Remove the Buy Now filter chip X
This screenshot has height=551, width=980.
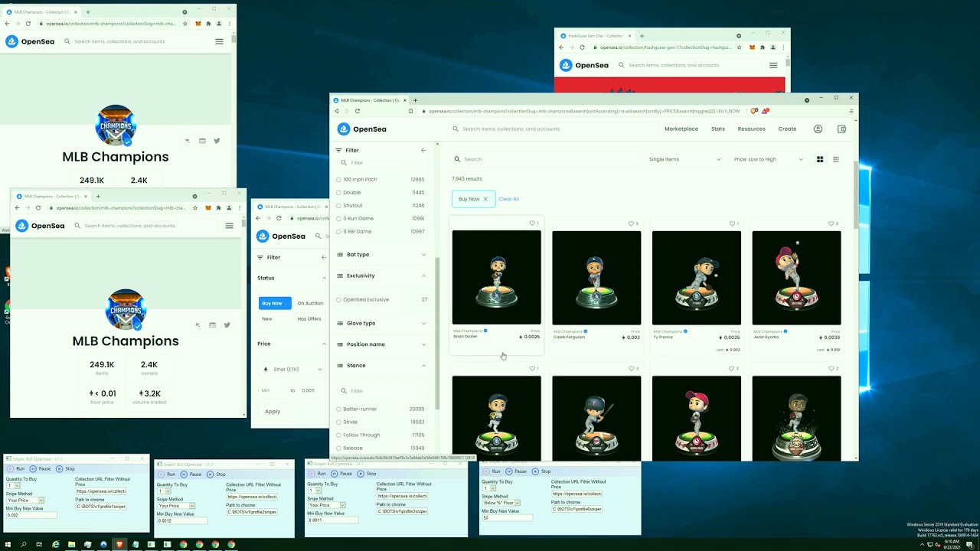[485, 199]
